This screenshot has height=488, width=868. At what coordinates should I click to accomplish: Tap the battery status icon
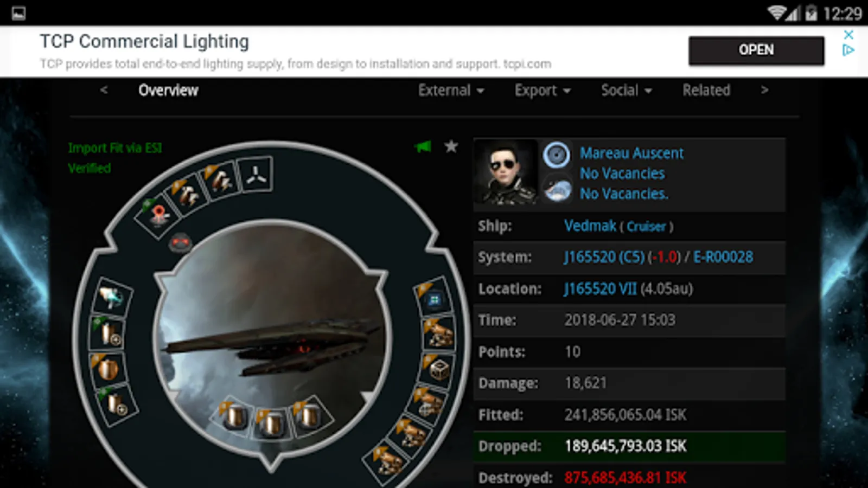pos(811,13)
